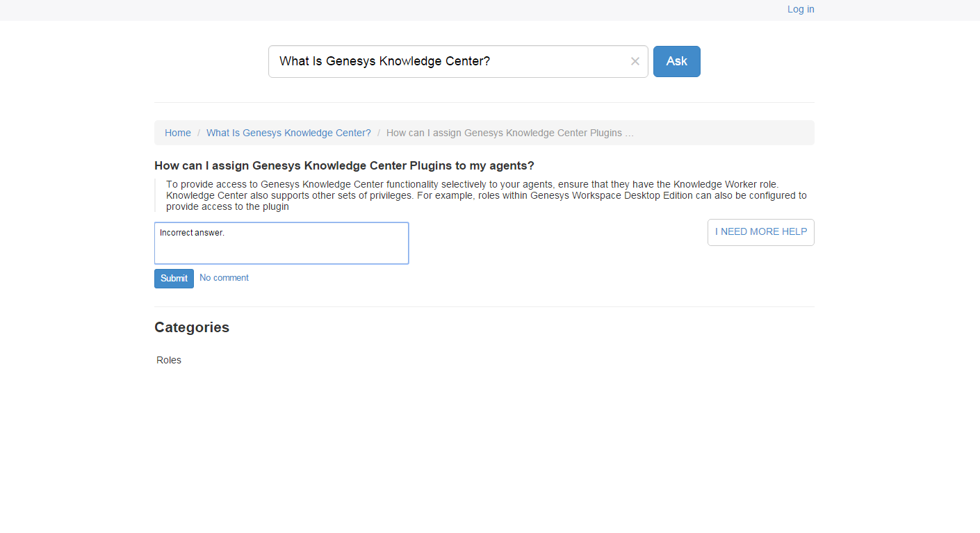Viewport: 980px width, 533px height.
Task: Submit the feedback comment
Action: (x=174, y=279)
